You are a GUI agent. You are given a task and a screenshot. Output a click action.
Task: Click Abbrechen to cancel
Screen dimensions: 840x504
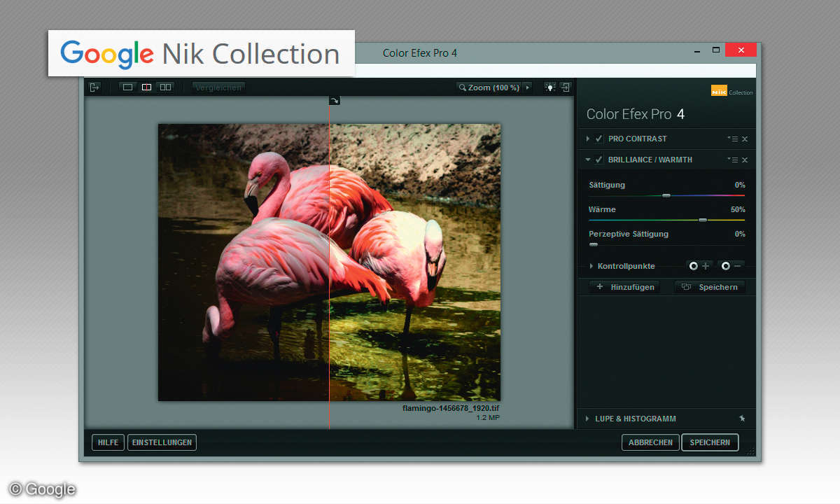point(650,442)
